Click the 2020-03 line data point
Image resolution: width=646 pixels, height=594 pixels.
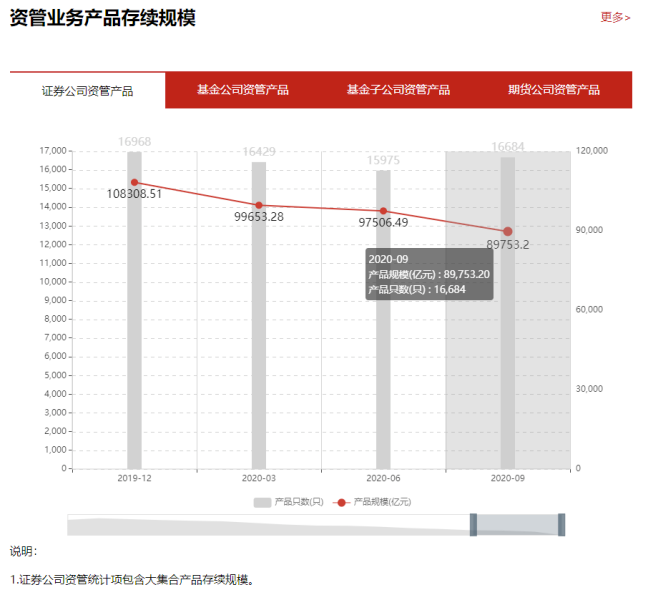[259, 205]
